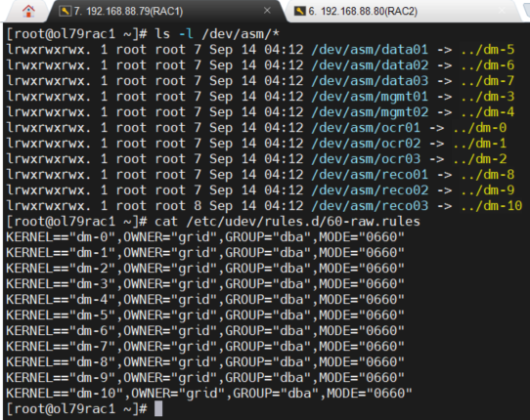Screen dimensions: 530x420
Task: Click the /dev/asm/mgmt01 path text
Action: (x=370, y=97)
